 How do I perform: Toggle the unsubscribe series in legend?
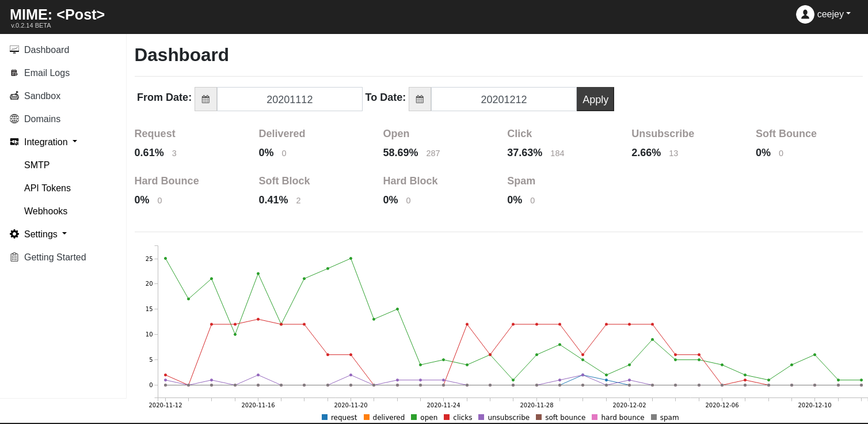tap(504, 418)
